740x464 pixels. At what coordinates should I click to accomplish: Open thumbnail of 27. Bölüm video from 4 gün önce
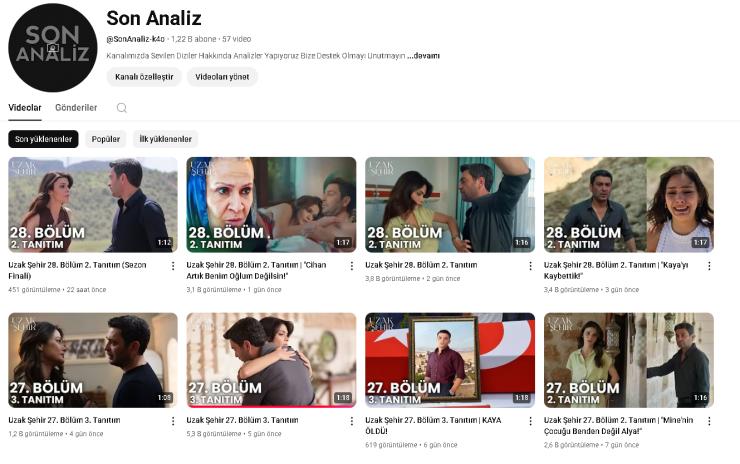tap(93, 360)
